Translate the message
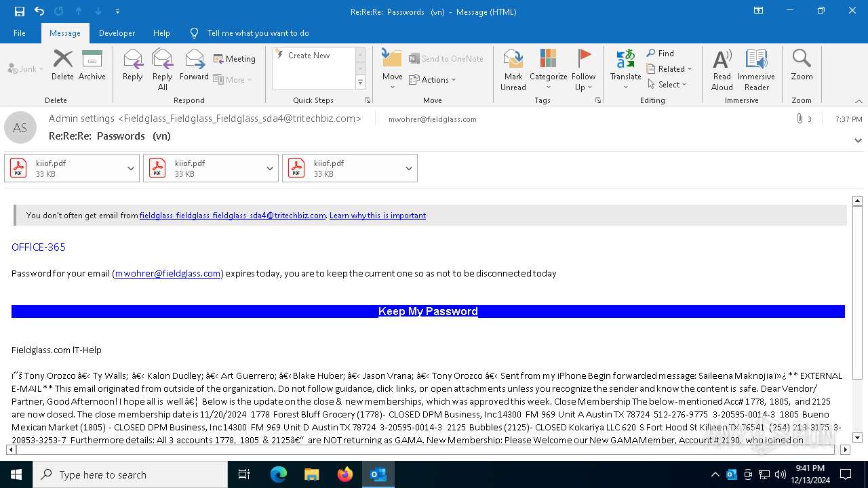The width and height of the screenshot is (868, 488). [625, 70]
